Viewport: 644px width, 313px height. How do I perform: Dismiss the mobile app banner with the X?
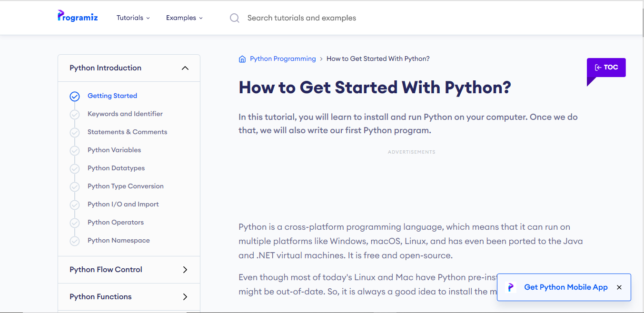point(619,287)
